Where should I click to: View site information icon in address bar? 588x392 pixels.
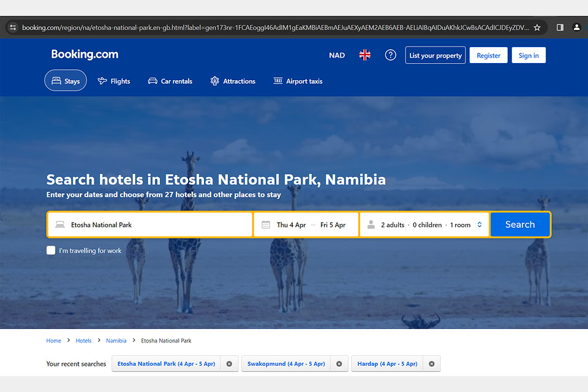coord(13,28)
